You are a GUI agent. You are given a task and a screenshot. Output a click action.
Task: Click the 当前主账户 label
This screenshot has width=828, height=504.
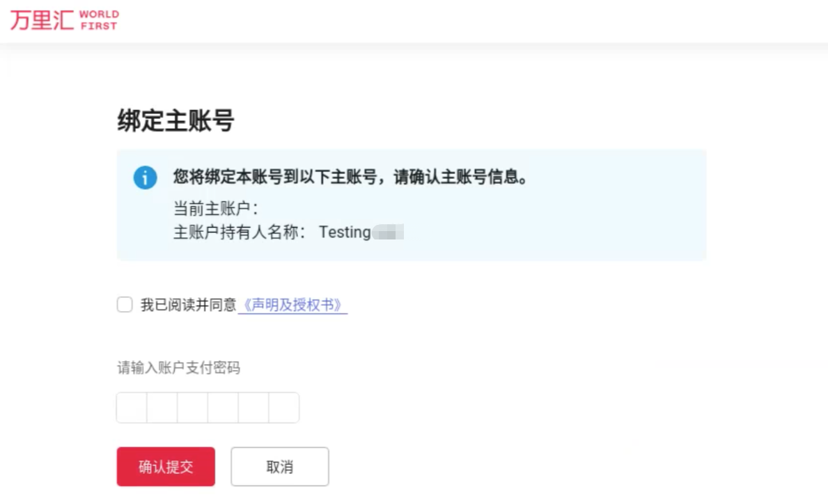tap(216, 208)
